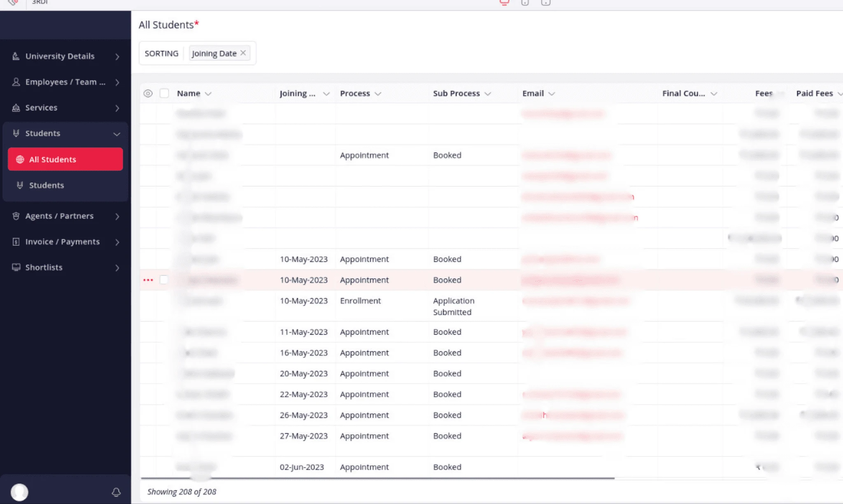This screenshot has width=843, height=504.
Task: Remove the Joining Date sorting chip
Action: pos(243,53)
